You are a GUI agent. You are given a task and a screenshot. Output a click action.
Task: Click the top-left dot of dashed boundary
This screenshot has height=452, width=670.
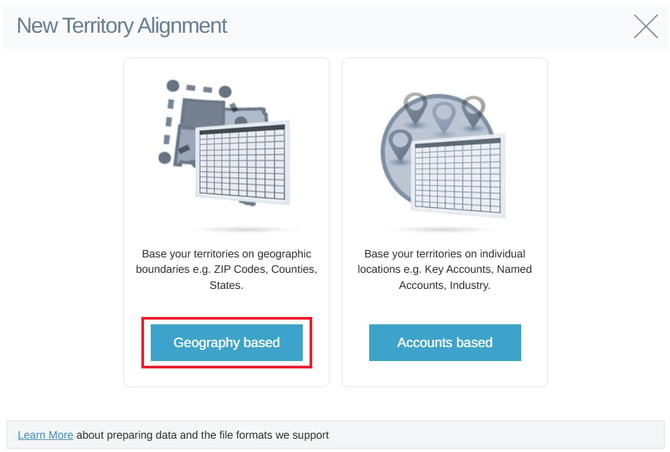pyautogui.click(x=173, y=85)
